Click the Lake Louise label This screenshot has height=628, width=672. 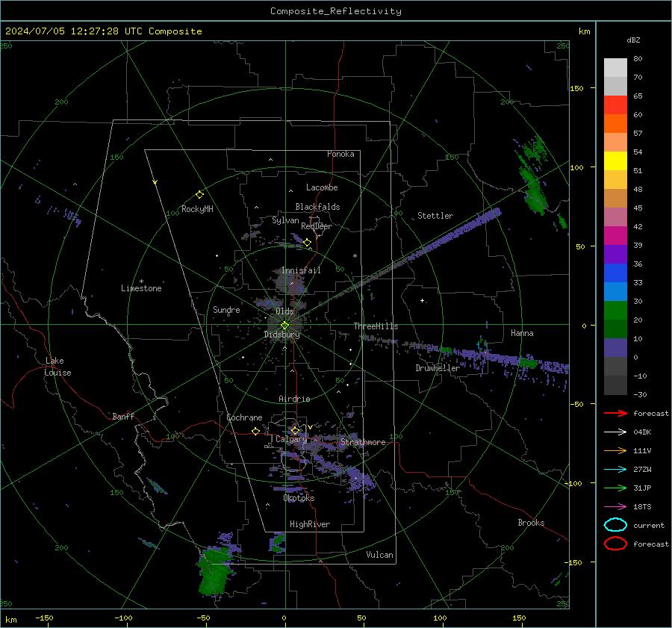click(57, 367)
